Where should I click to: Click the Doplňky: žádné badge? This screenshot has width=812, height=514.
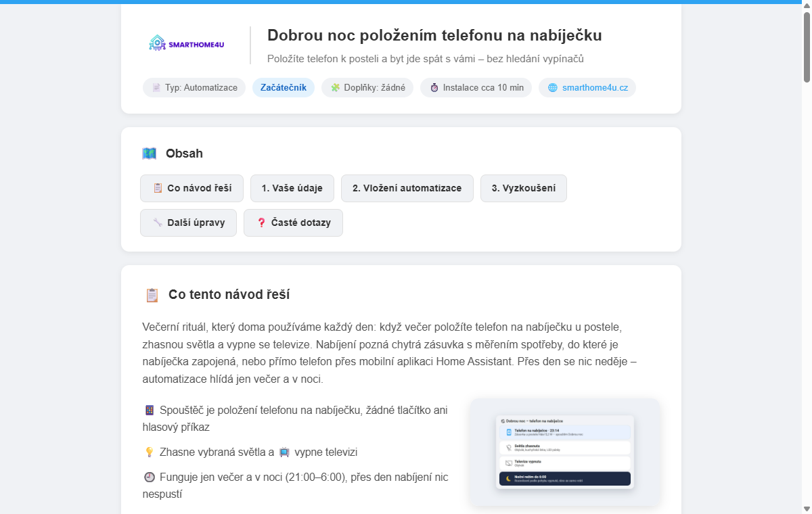click(367, 88)
